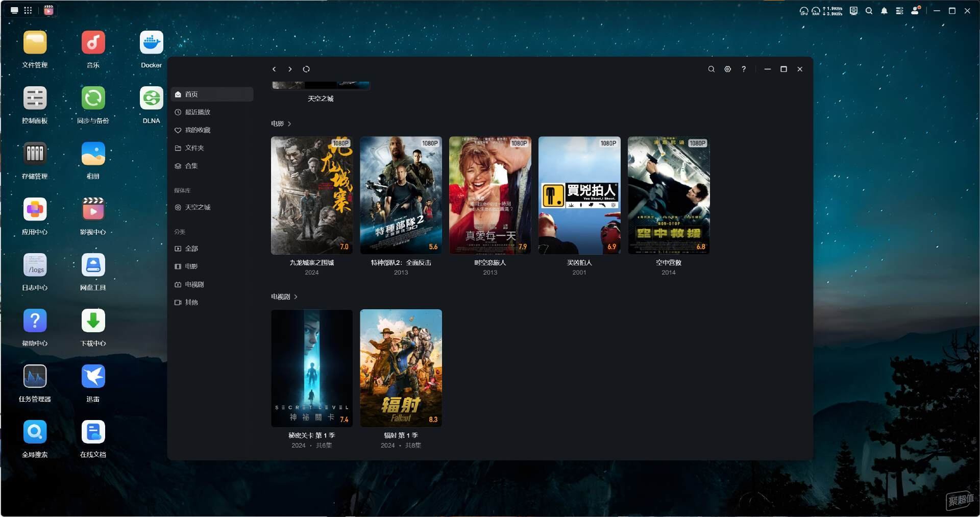Open the 相册 desktop app
This screenshot has width=980, height=517.
93,154
